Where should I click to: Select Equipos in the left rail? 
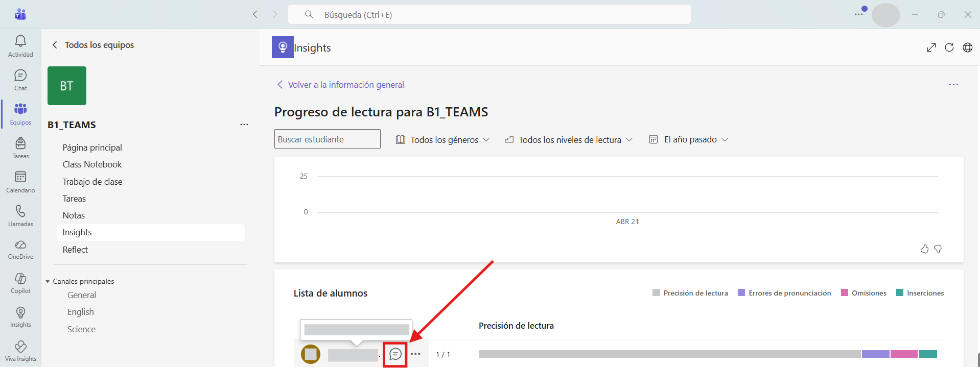(x=20, y=114)
